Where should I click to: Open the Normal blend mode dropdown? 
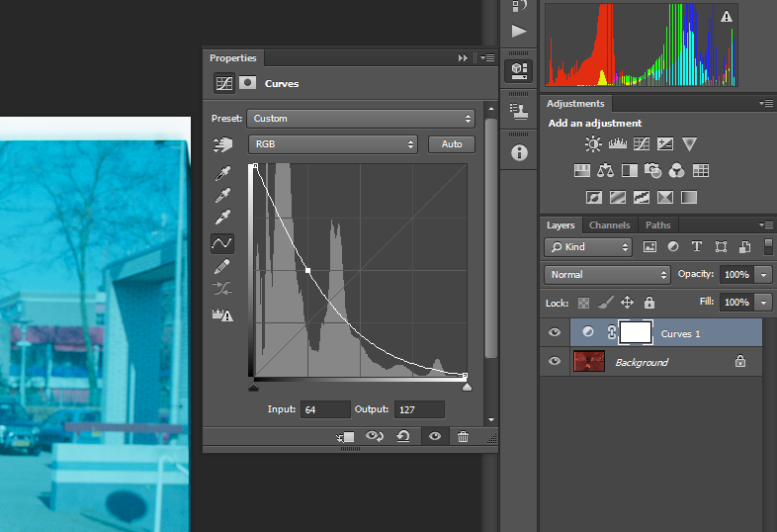click(607, 274)
